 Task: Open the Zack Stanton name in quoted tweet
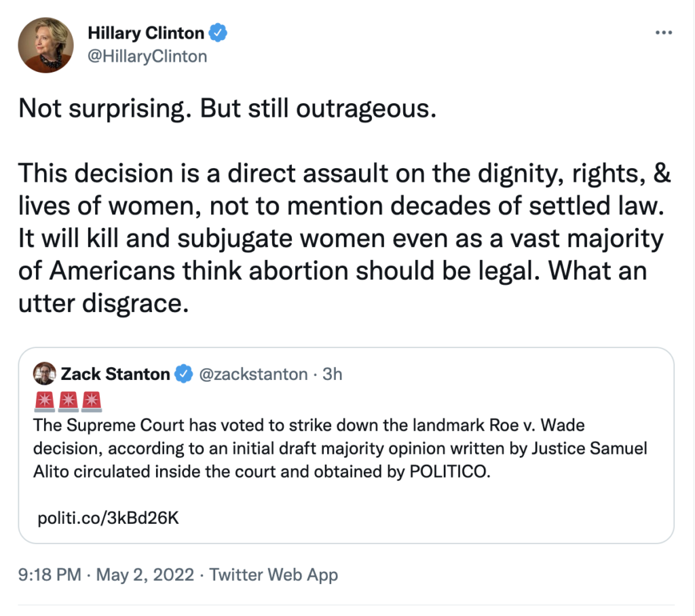115,374
